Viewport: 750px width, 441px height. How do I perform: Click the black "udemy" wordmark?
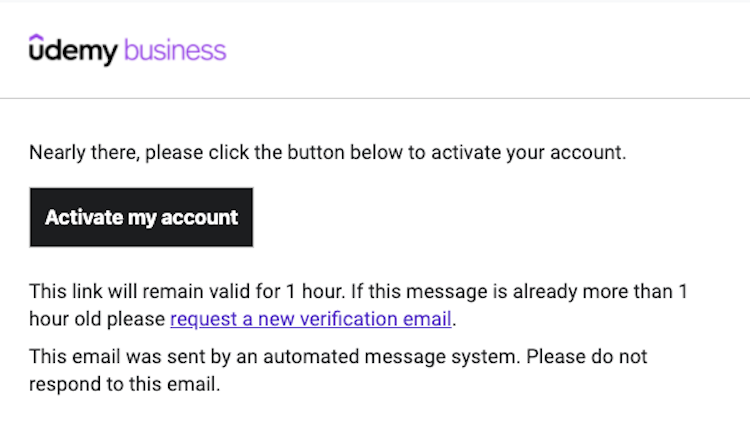(x=75, y=51)
